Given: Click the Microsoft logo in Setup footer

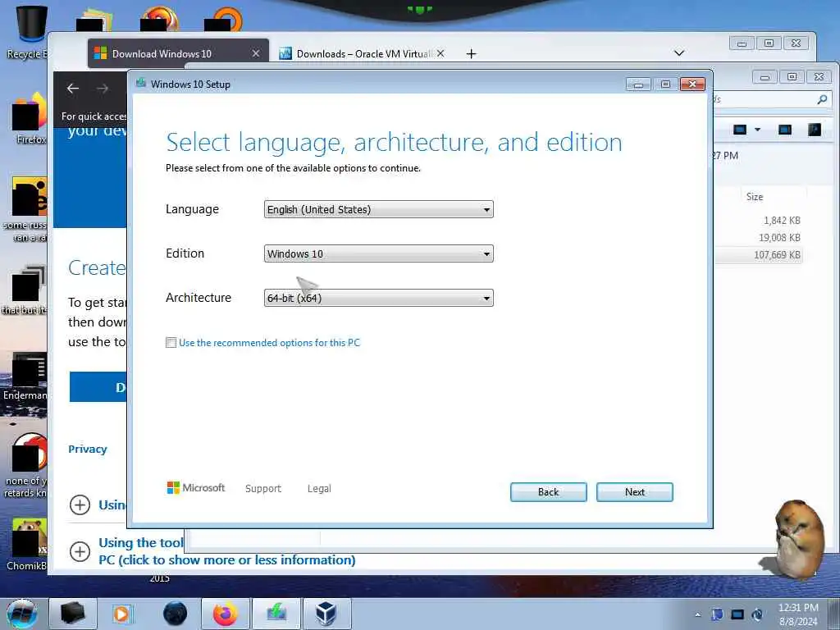Looking at the screenshot, I should click(196, 487).
